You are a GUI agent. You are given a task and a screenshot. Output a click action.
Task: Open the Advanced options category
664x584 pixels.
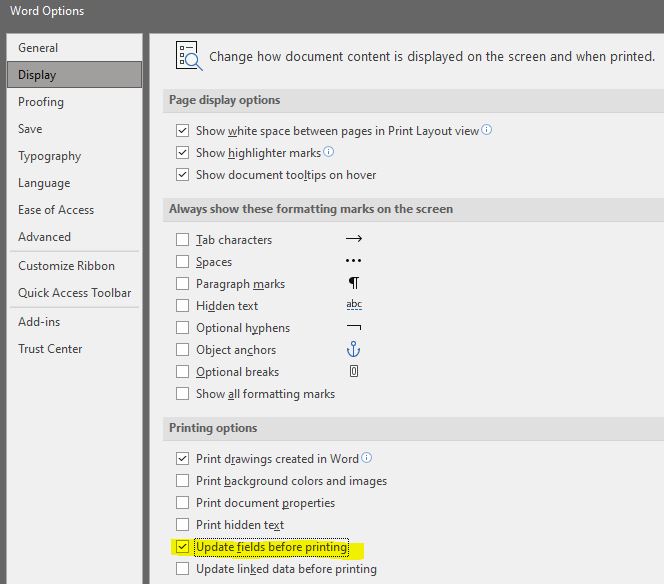[44, 237]
